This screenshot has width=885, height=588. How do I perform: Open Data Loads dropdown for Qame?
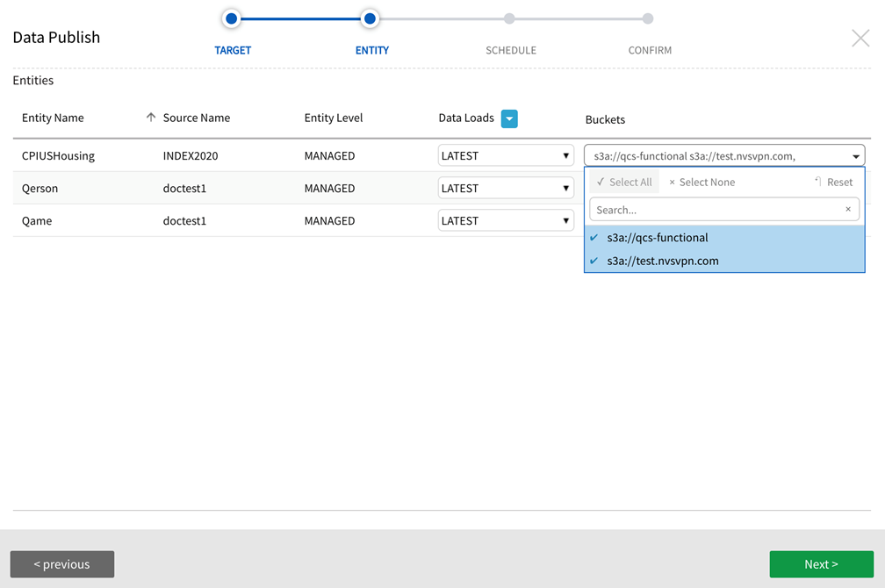[506, 220]
